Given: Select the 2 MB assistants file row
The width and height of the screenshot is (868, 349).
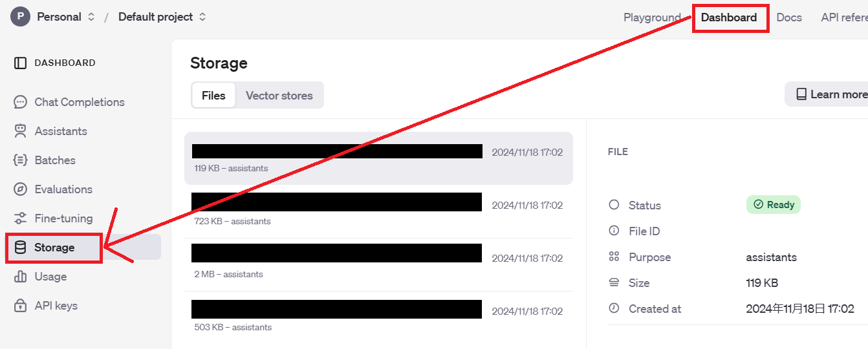Looking at the screenshot, I should tap(378, 264).
